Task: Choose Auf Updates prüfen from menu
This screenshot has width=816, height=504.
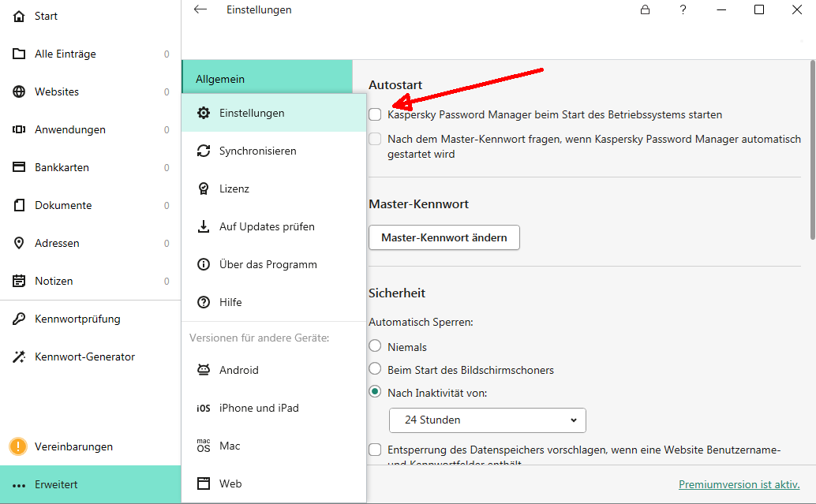Action: pyautogui.click(x=274, y=227)
